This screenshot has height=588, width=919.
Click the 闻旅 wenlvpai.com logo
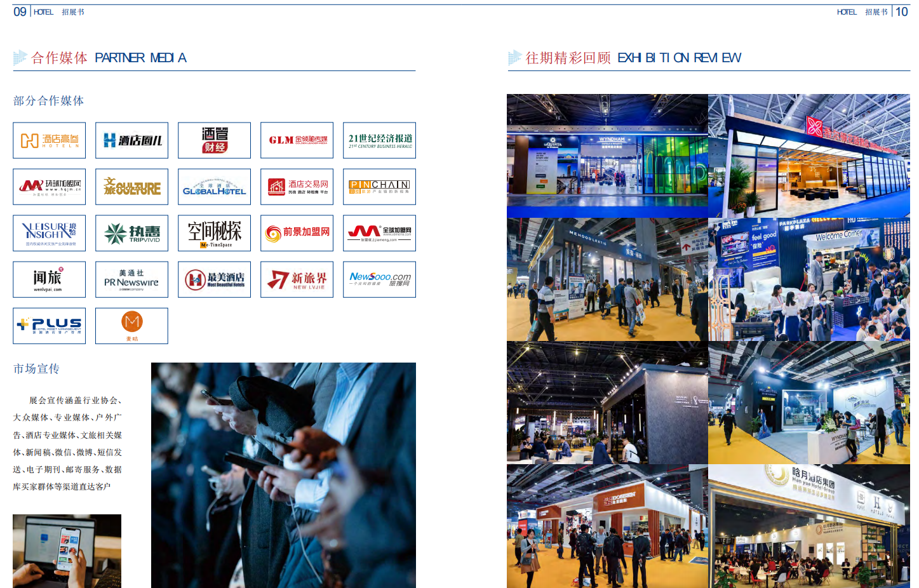[49, 279]
